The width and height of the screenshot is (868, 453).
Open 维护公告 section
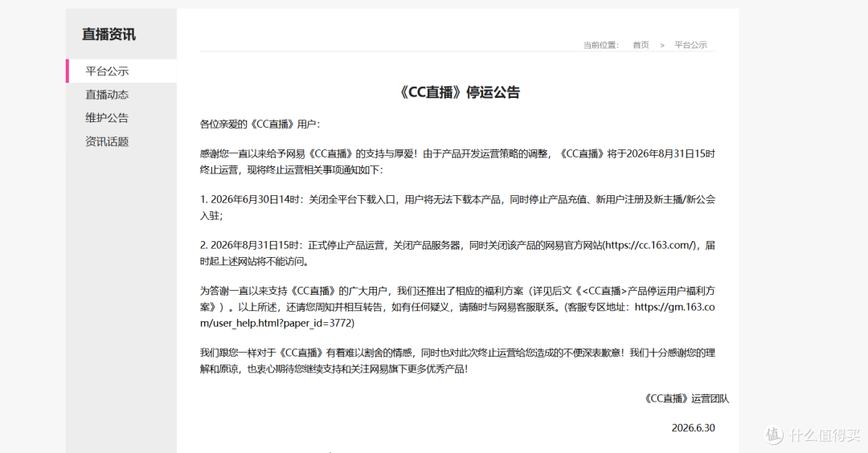pos(107,118)
